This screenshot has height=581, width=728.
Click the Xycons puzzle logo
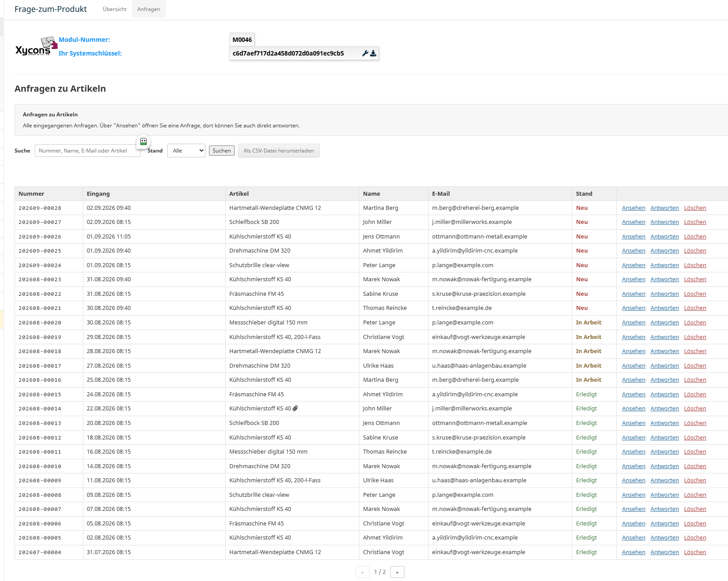36,46
